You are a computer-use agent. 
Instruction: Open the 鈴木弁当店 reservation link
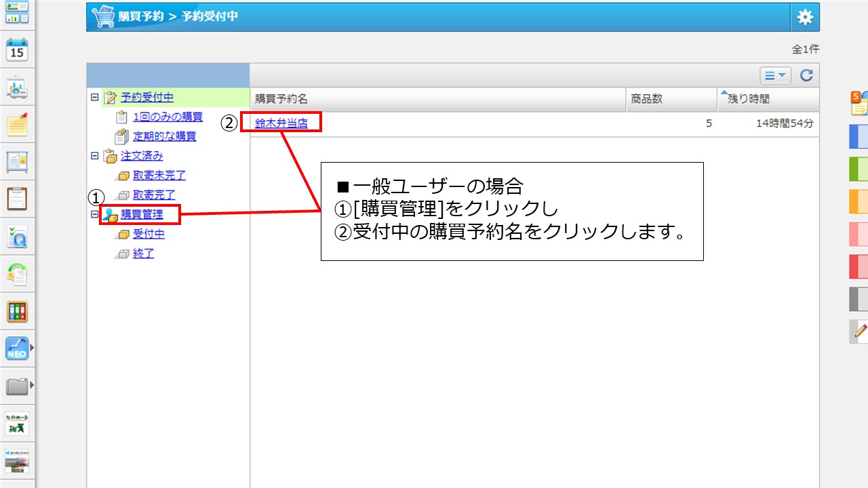pos(281,123)
